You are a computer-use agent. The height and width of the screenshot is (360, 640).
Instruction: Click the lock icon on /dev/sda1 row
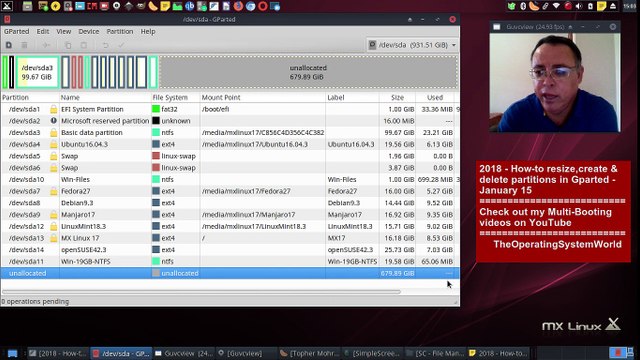coord(53,109)
